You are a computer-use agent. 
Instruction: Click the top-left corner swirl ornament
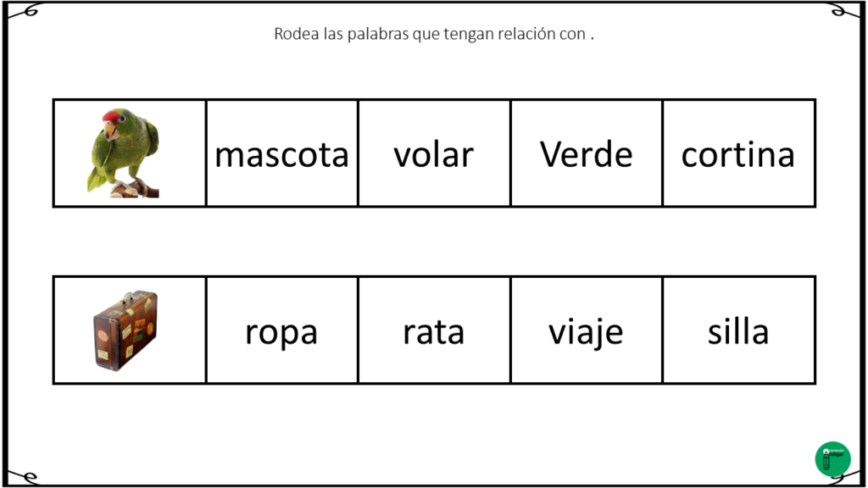[x=25, y=11]
